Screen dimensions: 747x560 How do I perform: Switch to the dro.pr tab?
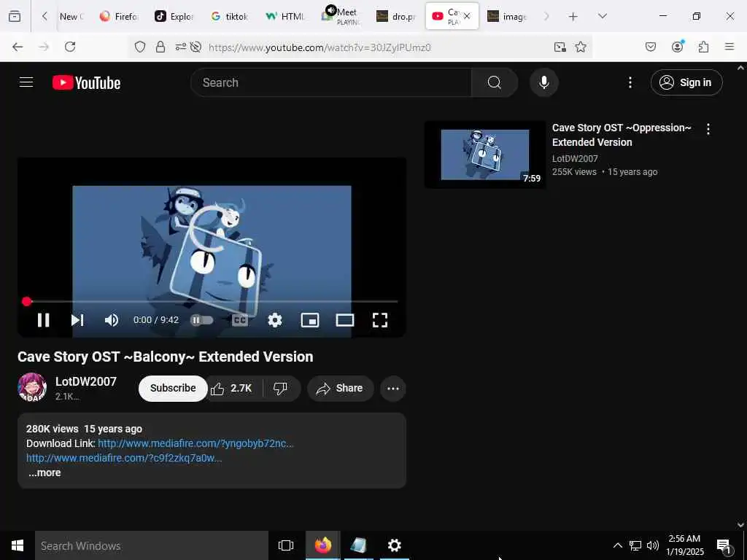(x=396, y=16)
